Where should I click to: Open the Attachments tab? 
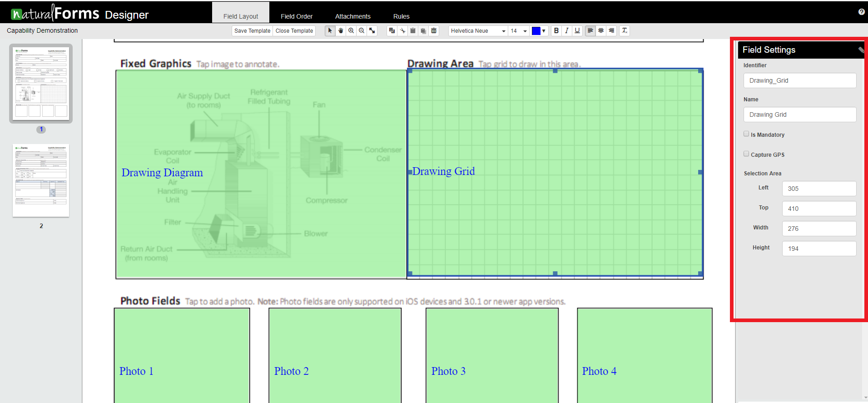(353, 16)
